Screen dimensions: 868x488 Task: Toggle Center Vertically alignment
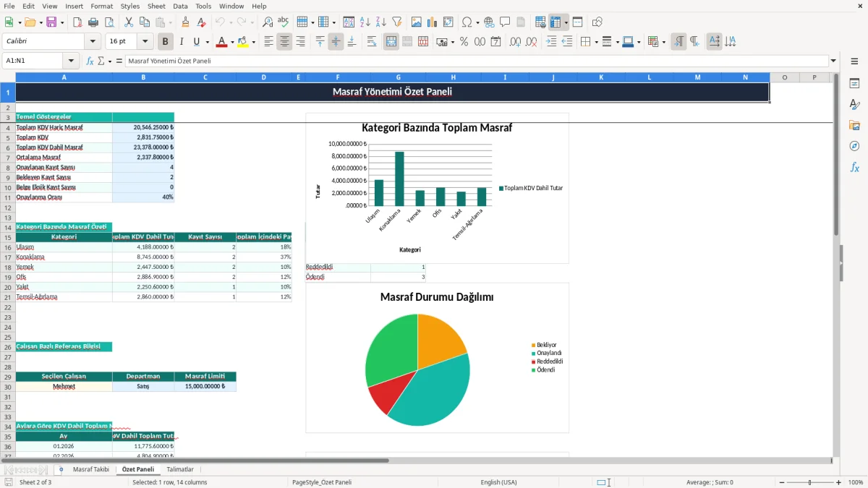coord(336,42)
